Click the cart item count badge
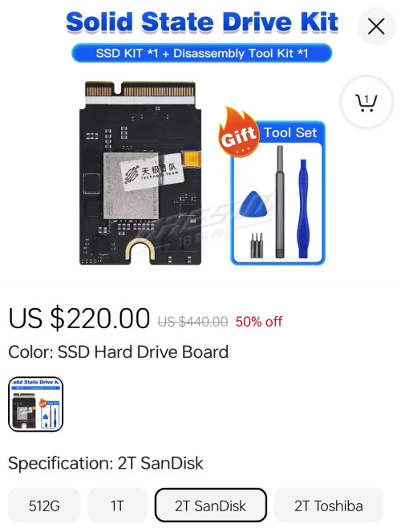The width and height of the screenshot is (401, 532). [x=367, y=99]
